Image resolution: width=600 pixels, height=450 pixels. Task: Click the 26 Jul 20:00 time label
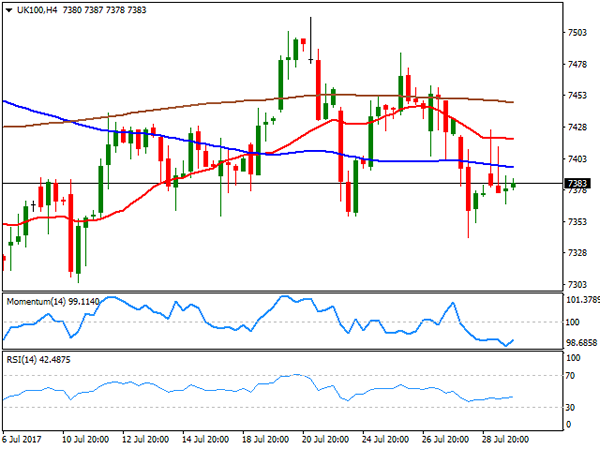pyautogui.click(x=445, y=439)
